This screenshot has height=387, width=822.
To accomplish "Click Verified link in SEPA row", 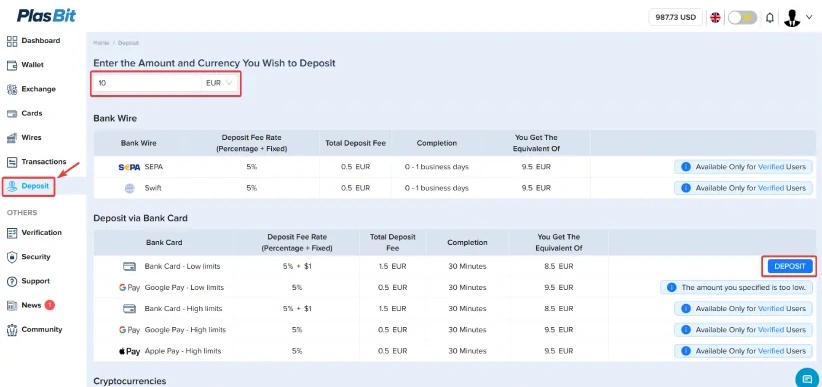I will [771, 167].
